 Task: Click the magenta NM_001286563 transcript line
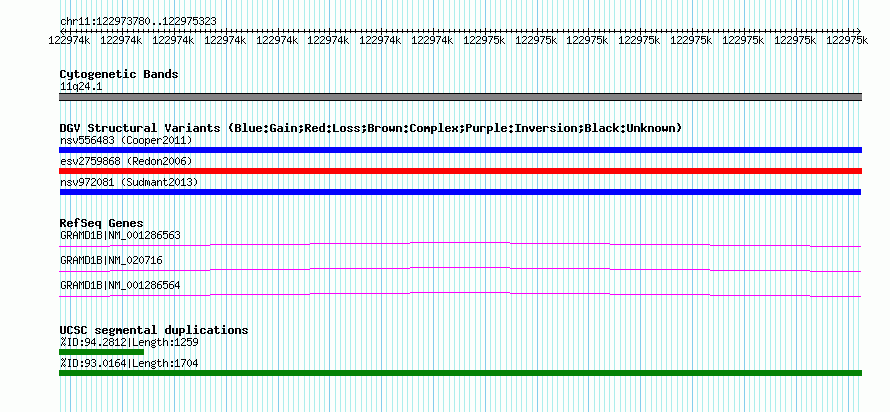pos(460,244)
